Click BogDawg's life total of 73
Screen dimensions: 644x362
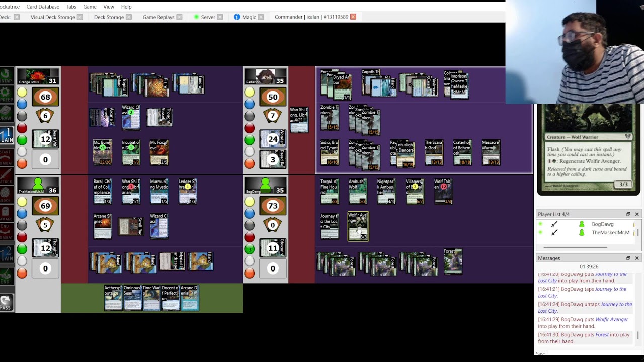tap(273, 206)
